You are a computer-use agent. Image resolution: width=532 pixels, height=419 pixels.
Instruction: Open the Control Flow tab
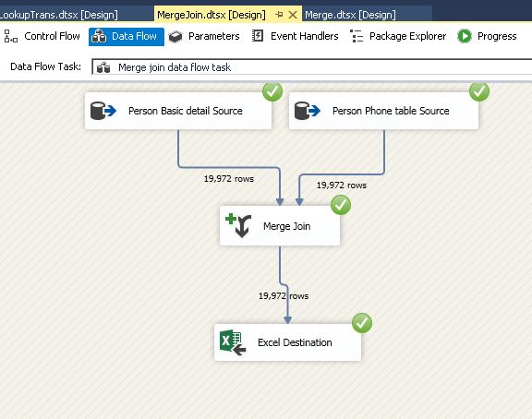pos(42,36)
